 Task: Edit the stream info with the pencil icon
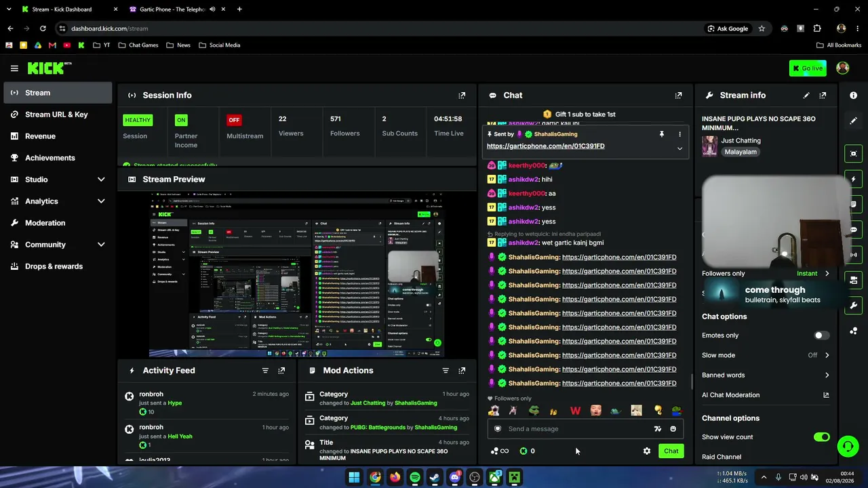806,96
